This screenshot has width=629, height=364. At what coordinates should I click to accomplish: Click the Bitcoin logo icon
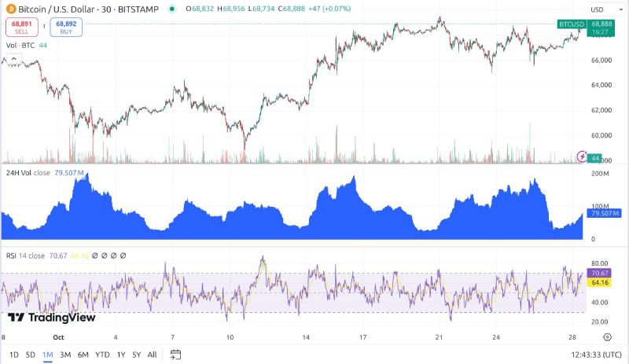point(10,9)
